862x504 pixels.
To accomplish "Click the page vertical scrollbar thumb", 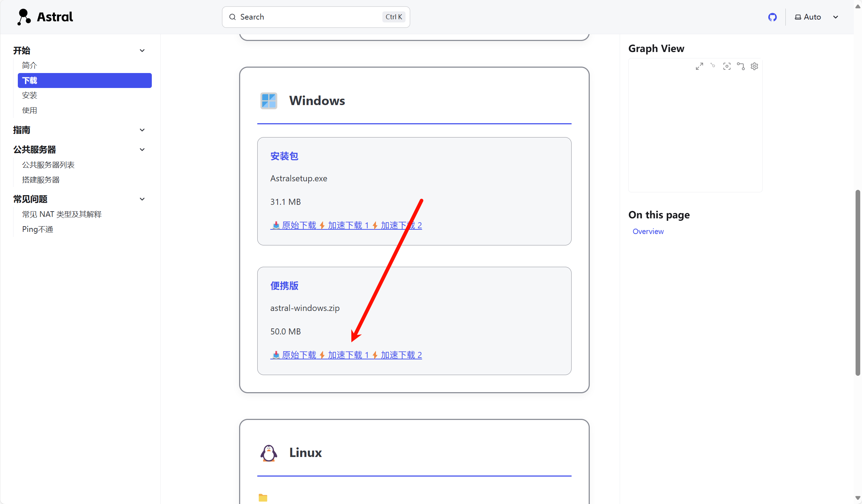I will (858, 283).
